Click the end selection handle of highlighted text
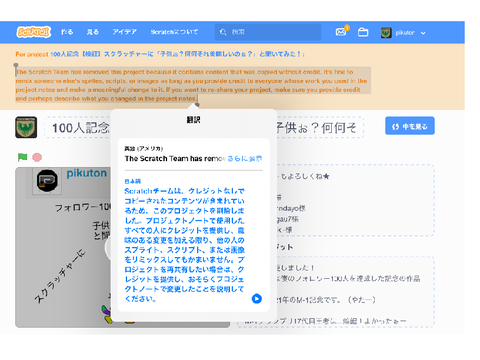The height and width of the screenshot is (360, 480). coord(197,105)
